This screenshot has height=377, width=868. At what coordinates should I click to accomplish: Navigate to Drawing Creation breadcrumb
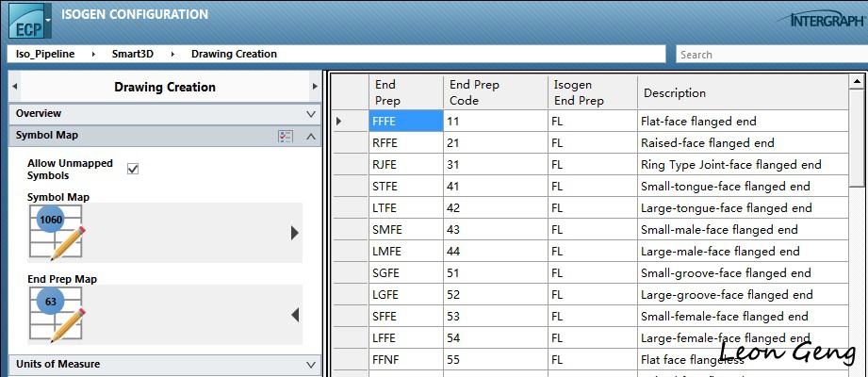[x=234, y=54]
